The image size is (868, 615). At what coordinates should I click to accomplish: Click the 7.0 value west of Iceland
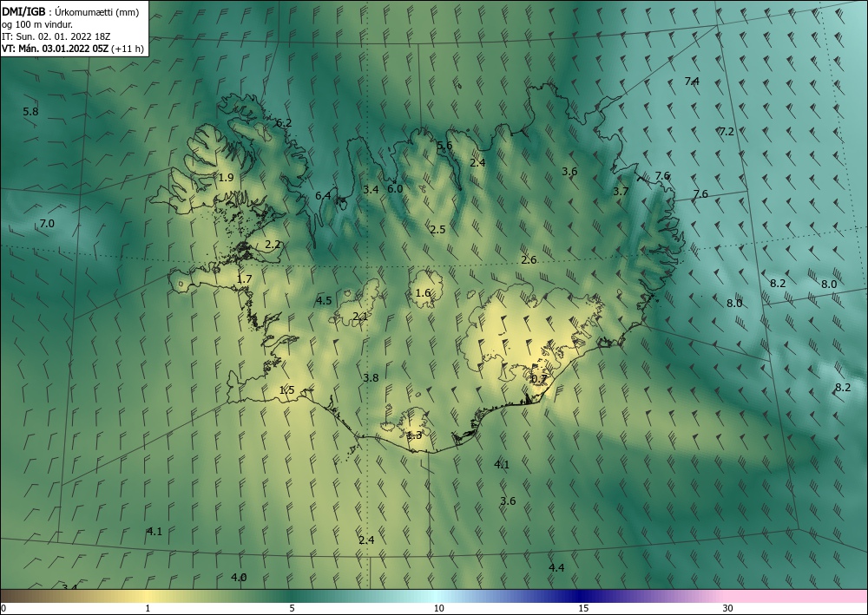(47, 224)
